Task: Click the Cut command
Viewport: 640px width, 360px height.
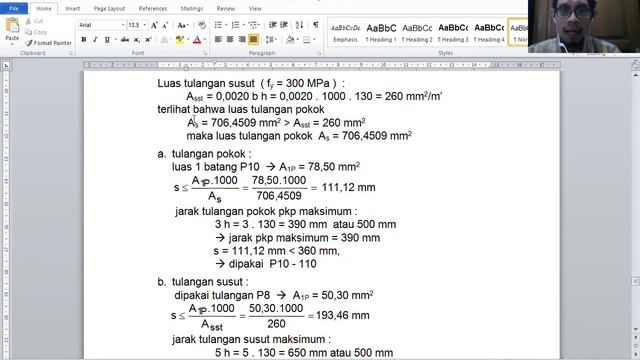Action: [34, 21]
